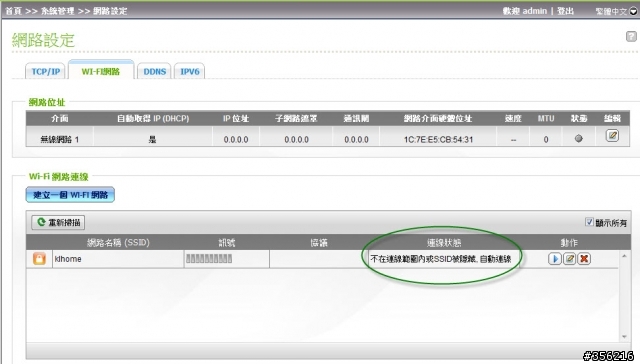640x364 pixels.
Task: Open the help question mark icon
Action: tap(631, 36)
